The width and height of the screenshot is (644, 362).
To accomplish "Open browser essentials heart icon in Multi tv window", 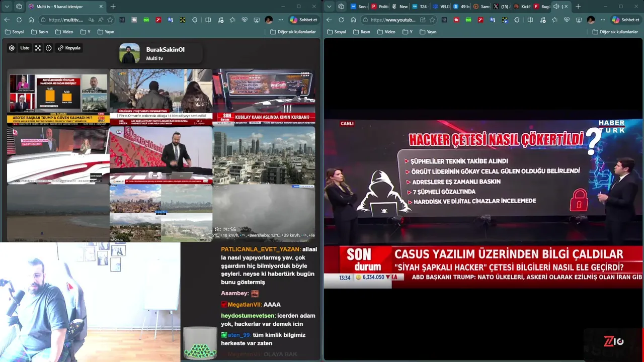I will pos(245,20).
